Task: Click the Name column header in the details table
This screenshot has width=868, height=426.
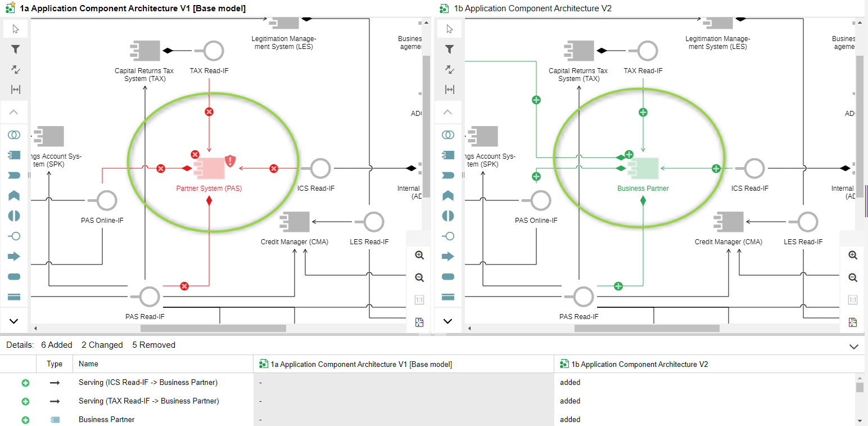Action: tap(88, 364)
